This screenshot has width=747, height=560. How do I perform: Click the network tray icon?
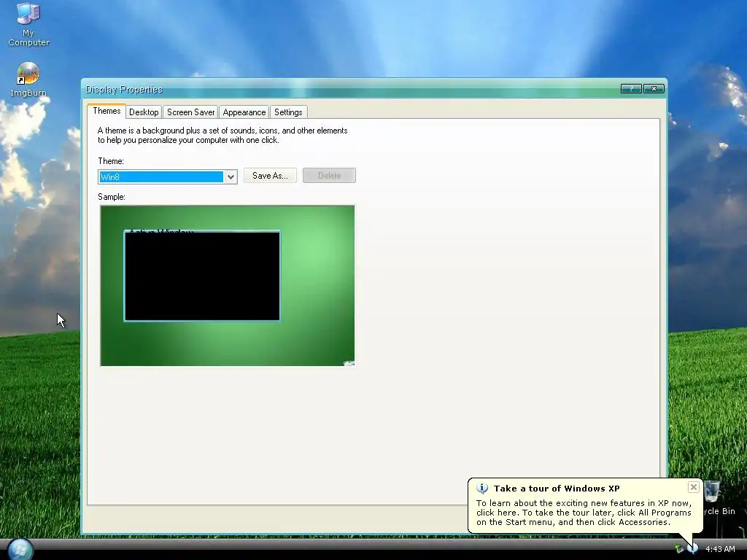(x=679, y=548)
